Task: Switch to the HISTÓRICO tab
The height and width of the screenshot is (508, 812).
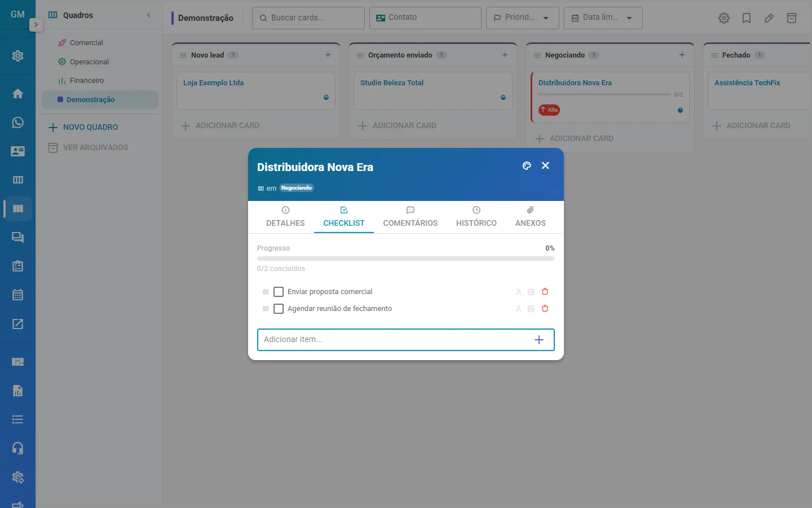Action: 476,217
